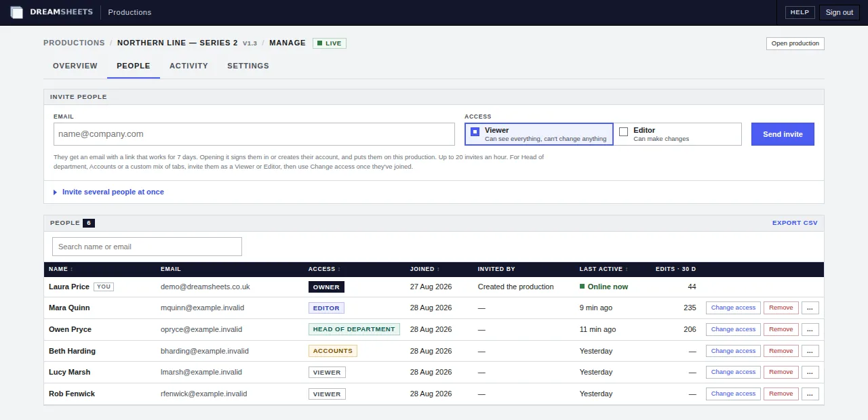Screen dimensions: 868x420
Task: Click Sign out
Action: point(840,12)
